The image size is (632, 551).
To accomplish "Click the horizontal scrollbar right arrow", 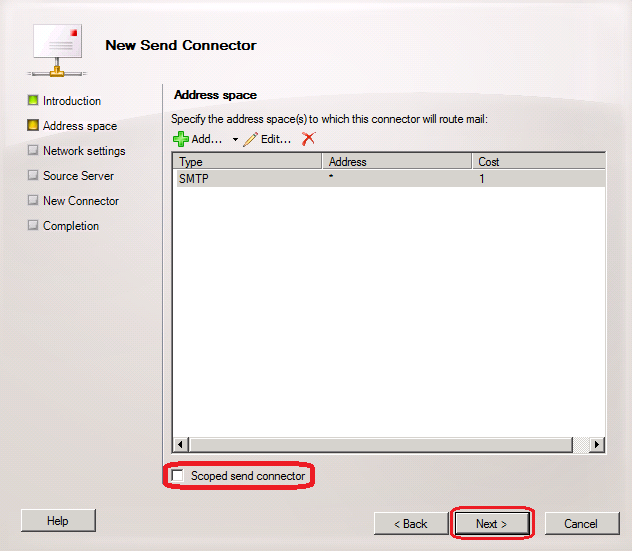I will click(597, 444).
